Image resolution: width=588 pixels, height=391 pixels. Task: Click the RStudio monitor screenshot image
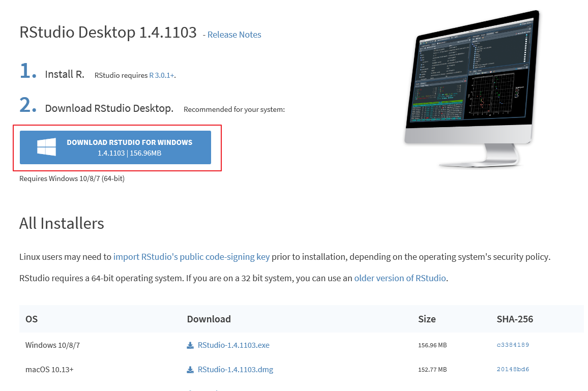click(473, 88)
